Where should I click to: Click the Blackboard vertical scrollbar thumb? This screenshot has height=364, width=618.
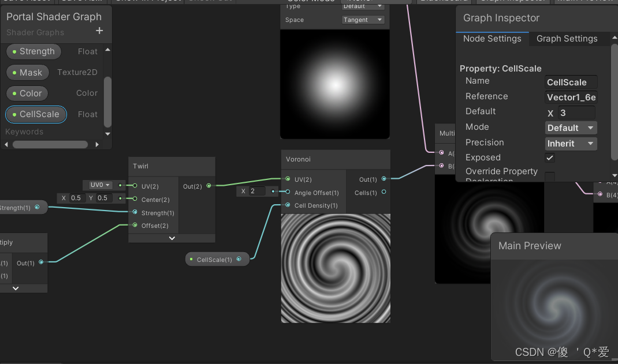pos(107,102)
